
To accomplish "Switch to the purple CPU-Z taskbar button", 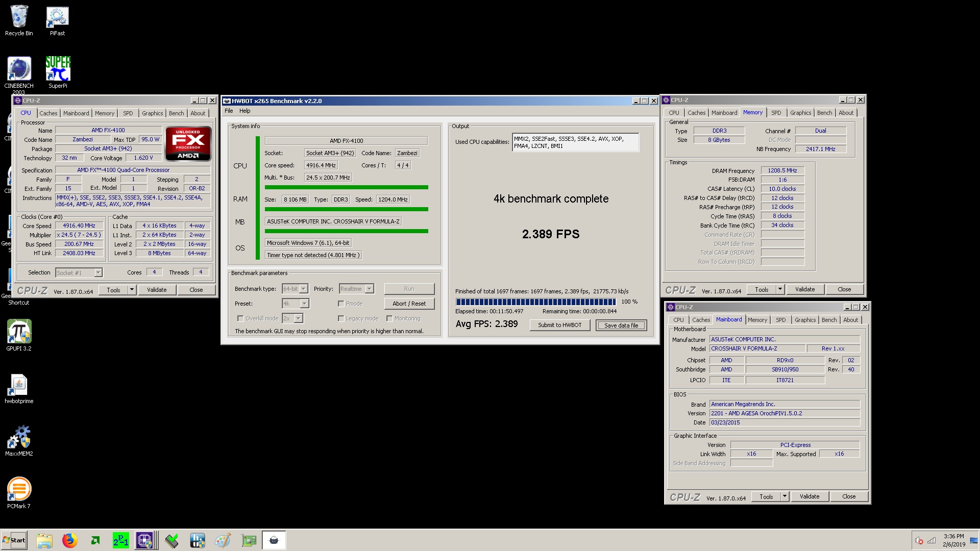I will tap(144, 540).
